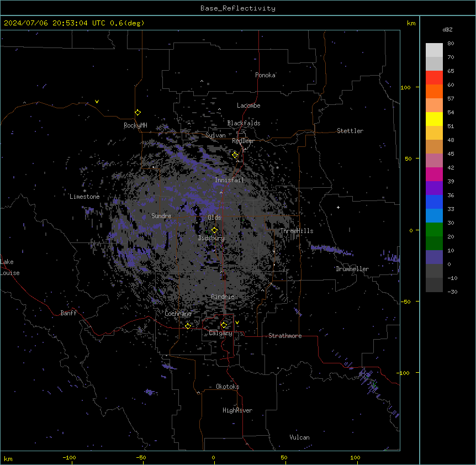Click the yellow diamond between Olds and Didsbury
Viewport: 476px width, 465px height.
coord(215,230)
